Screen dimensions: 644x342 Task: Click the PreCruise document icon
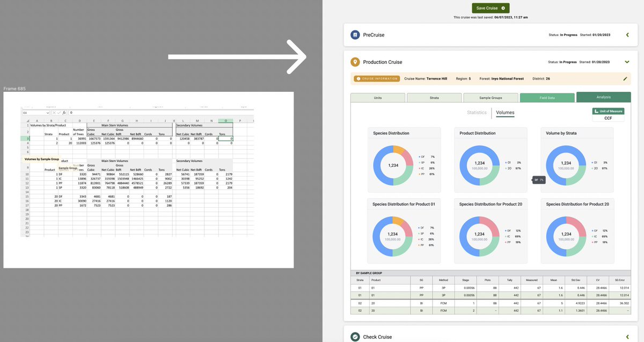355,34
